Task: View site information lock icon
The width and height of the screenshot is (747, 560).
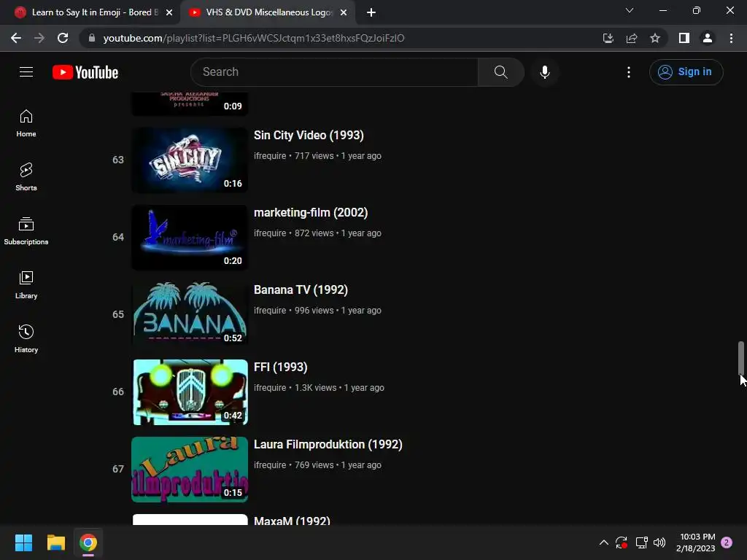Action: [x=92, y=38]
